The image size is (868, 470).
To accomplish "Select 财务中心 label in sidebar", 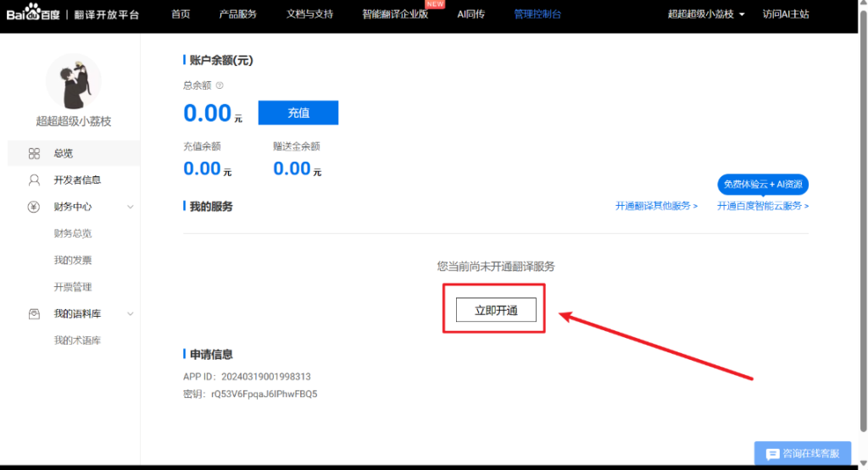I will [73, 207].
